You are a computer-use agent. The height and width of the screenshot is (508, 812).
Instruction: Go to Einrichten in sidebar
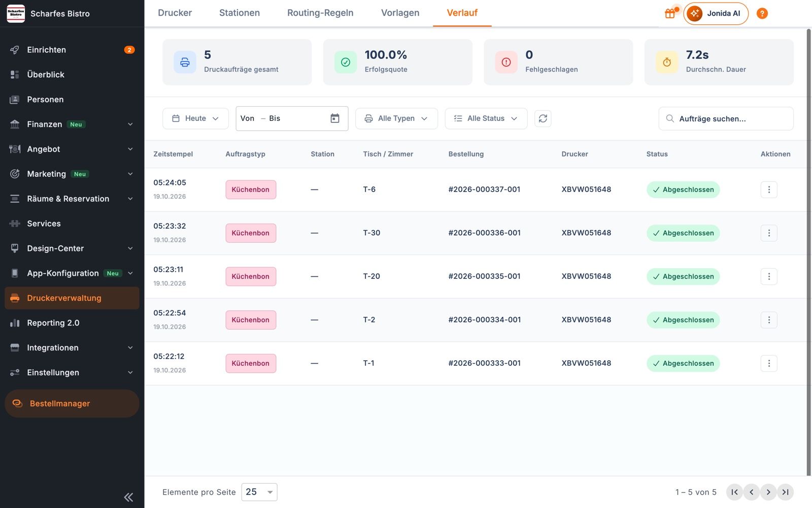[x=72, y=50]
